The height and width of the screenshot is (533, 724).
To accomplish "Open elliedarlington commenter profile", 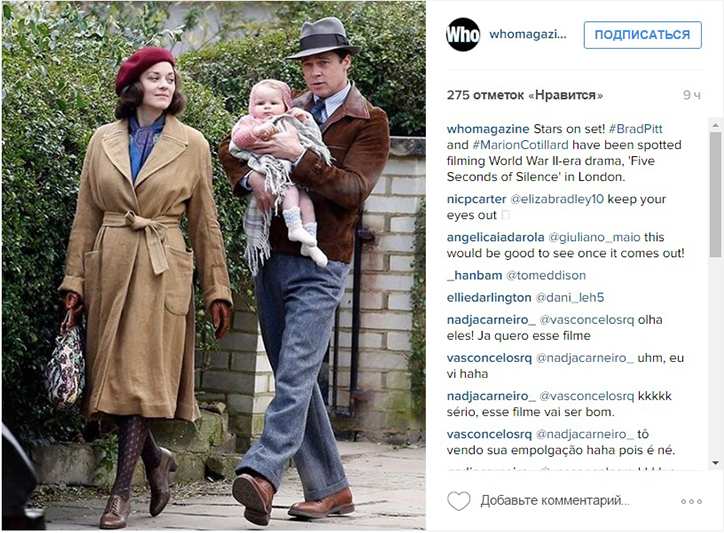I will (x=489, y=298).
